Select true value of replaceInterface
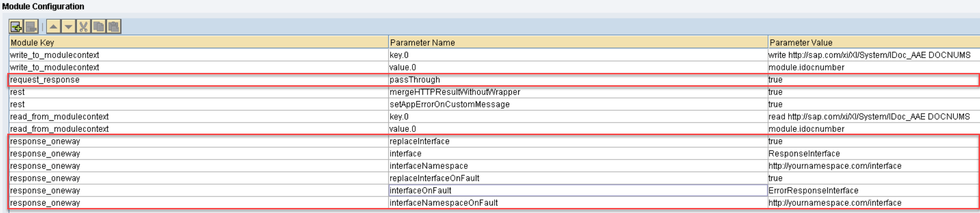The width and height of the screenshot is (980, 213). point(874,141)
